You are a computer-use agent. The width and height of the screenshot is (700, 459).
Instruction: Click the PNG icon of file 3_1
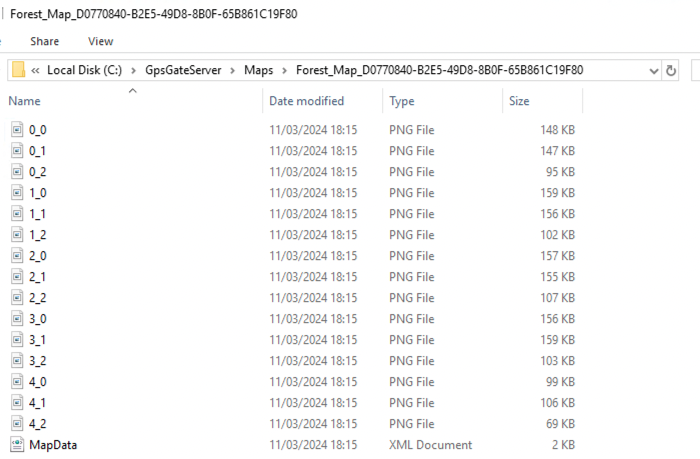click(x=17, y=340)
